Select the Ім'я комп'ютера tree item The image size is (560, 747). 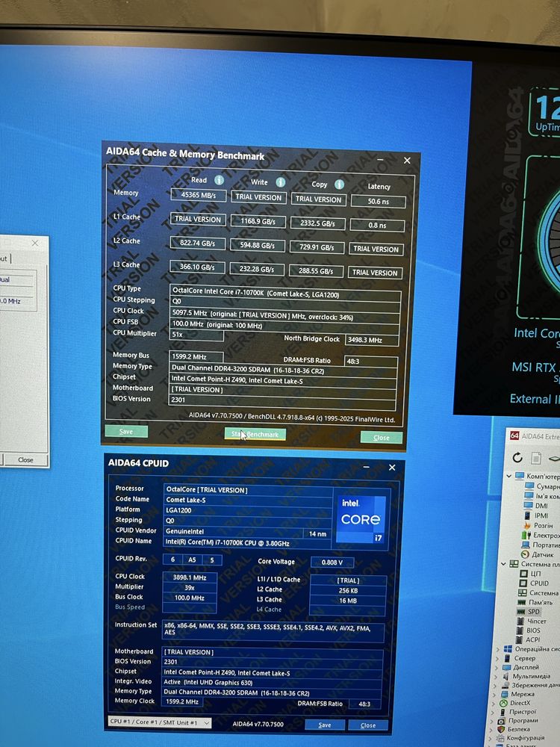tap(541, 496)
